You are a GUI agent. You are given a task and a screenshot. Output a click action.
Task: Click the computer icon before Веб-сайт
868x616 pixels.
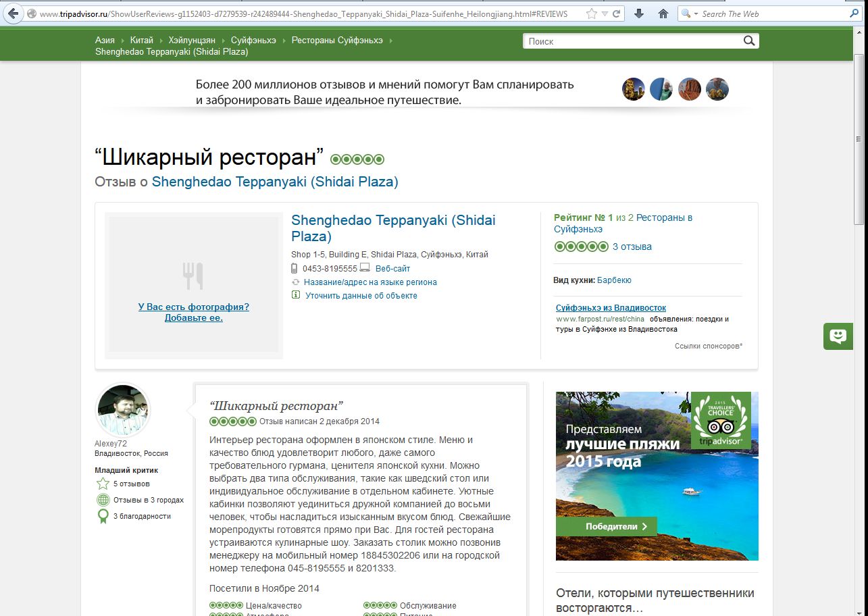click(x=365, y=268)
